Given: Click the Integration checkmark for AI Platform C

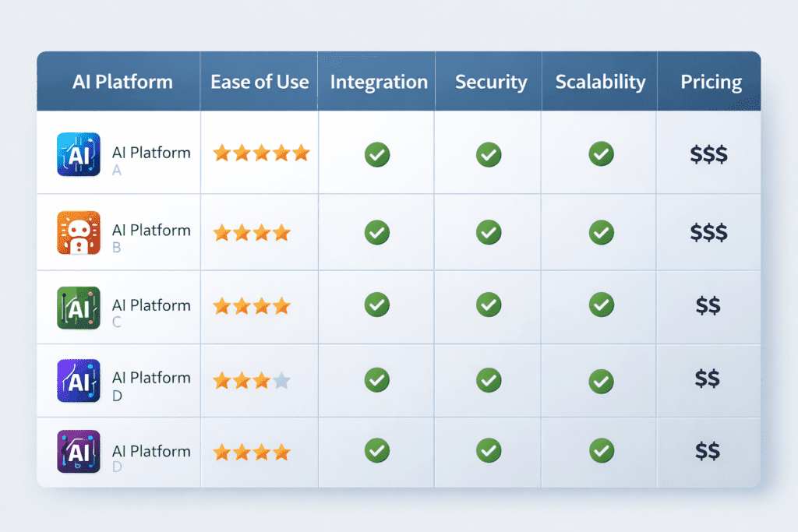Looking at the screenshot, I should [377, 305].
